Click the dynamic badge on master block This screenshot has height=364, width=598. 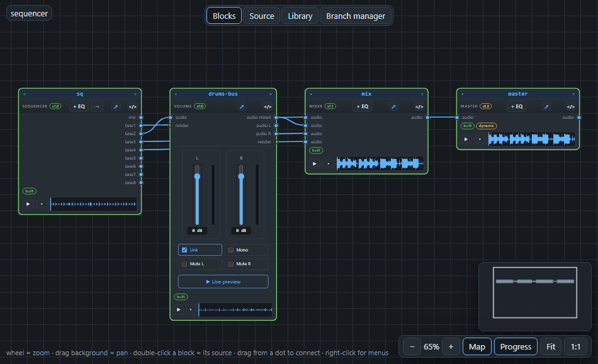[x=486, y=126]
